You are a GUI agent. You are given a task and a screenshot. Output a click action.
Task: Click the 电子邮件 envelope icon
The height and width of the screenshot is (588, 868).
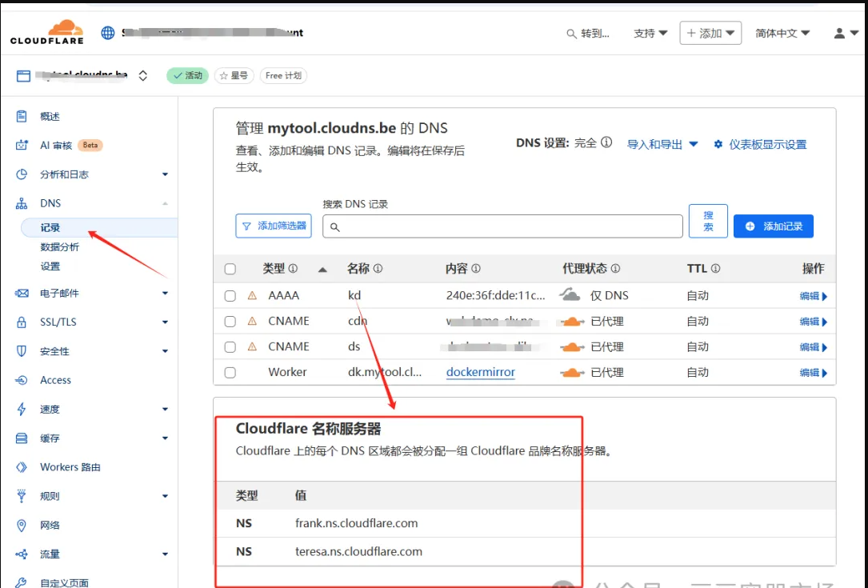(22, 293)
